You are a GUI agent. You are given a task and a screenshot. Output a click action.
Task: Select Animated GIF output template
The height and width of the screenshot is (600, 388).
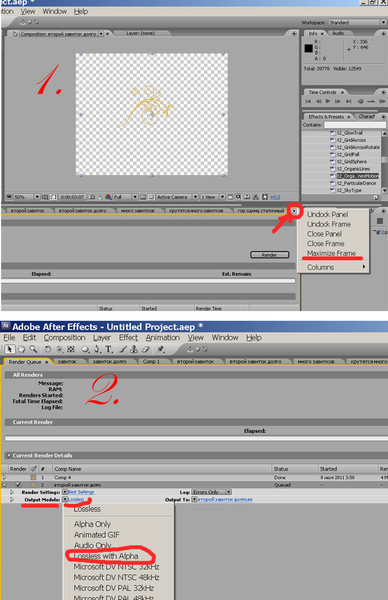coord(96,535)
